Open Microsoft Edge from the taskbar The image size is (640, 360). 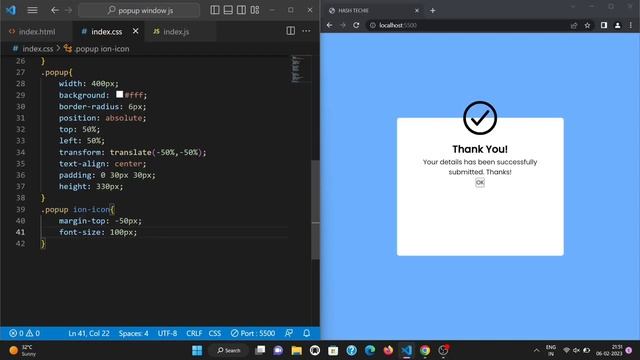coord(370,350)
